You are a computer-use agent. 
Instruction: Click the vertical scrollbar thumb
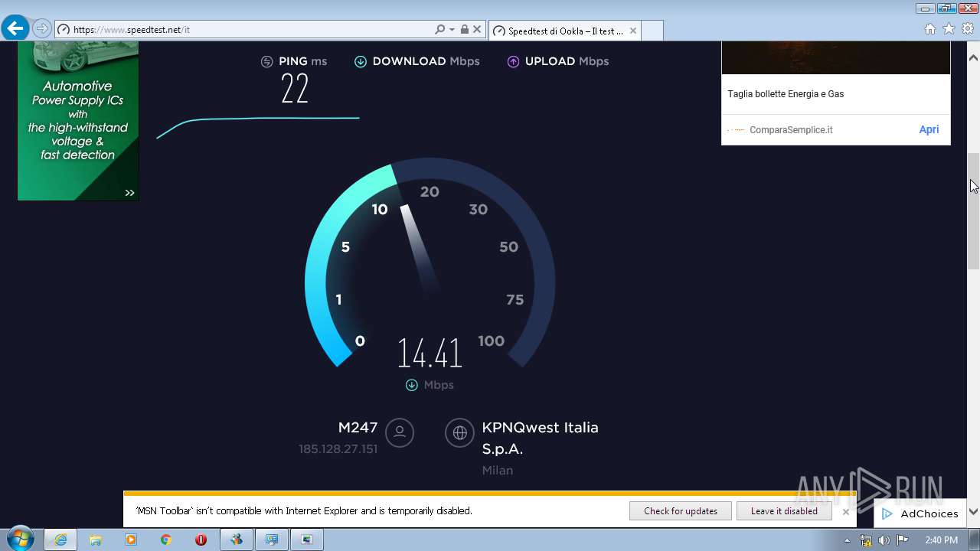tap(974, 211)
